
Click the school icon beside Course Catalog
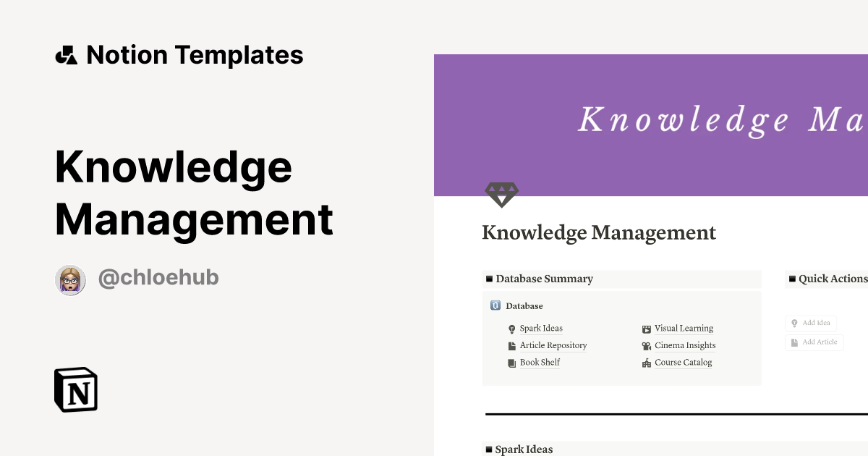(647, 363)
